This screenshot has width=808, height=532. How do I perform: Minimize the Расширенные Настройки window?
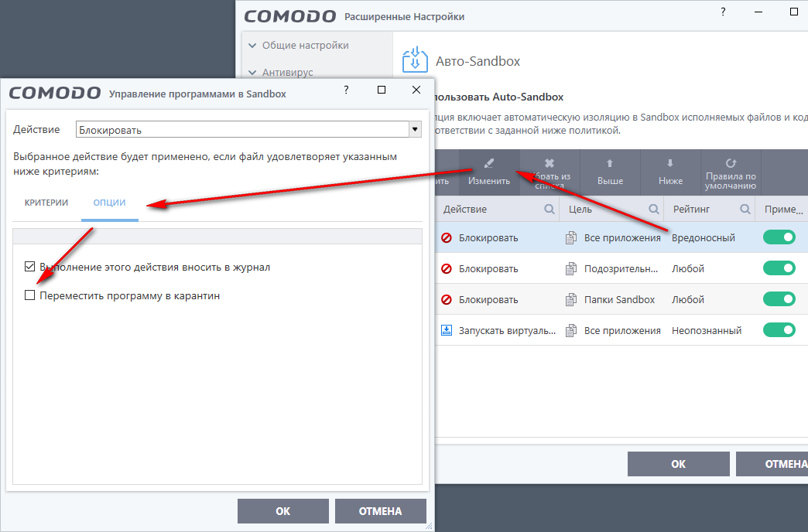point(758,12)
